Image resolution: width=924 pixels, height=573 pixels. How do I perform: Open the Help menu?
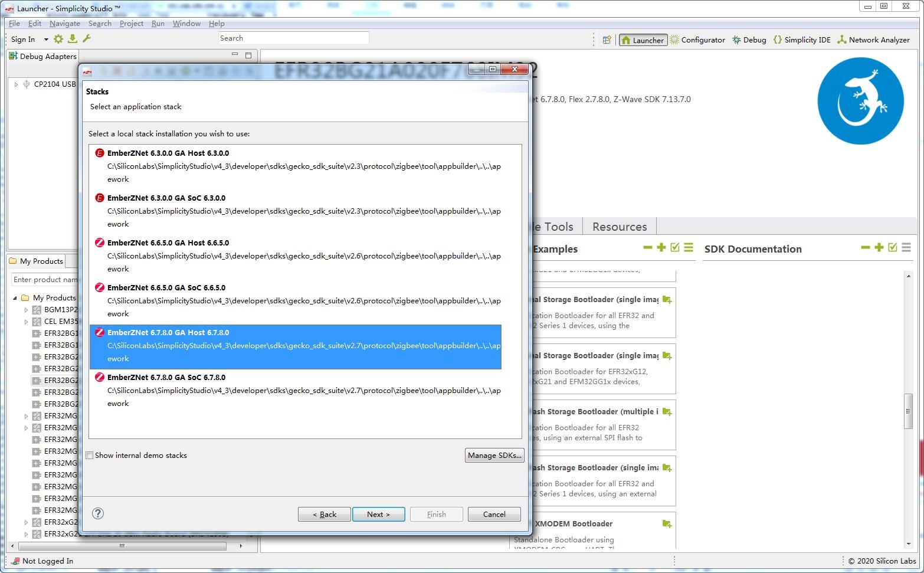(217, 24)
